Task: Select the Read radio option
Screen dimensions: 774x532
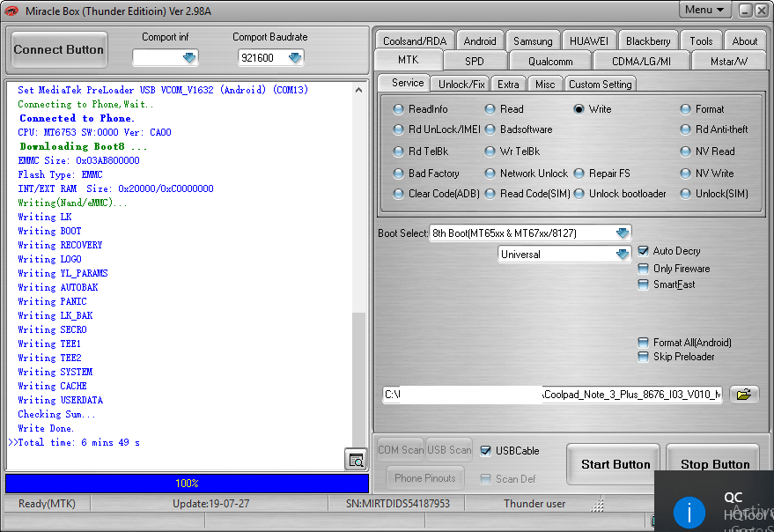Action: point(490,109)
